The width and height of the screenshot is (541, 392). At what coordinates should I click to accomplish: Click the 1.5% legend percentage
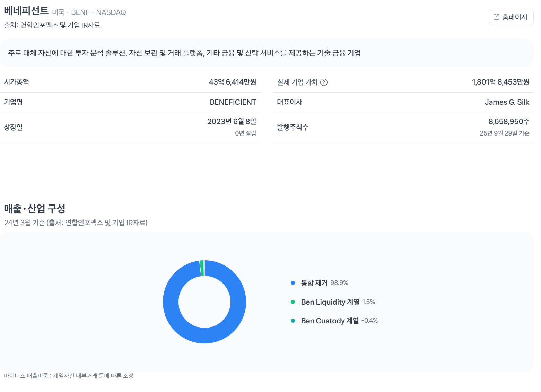coord(369,302)
